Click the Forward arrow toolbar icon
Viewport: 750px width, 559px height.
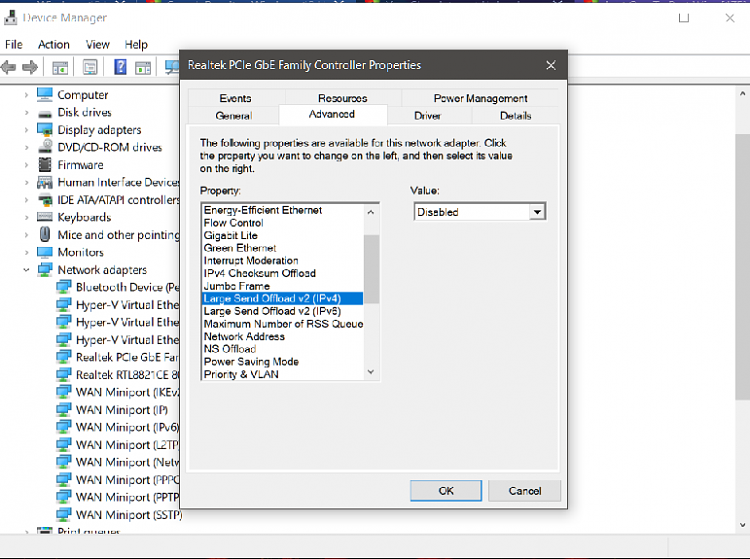point(30,67)
